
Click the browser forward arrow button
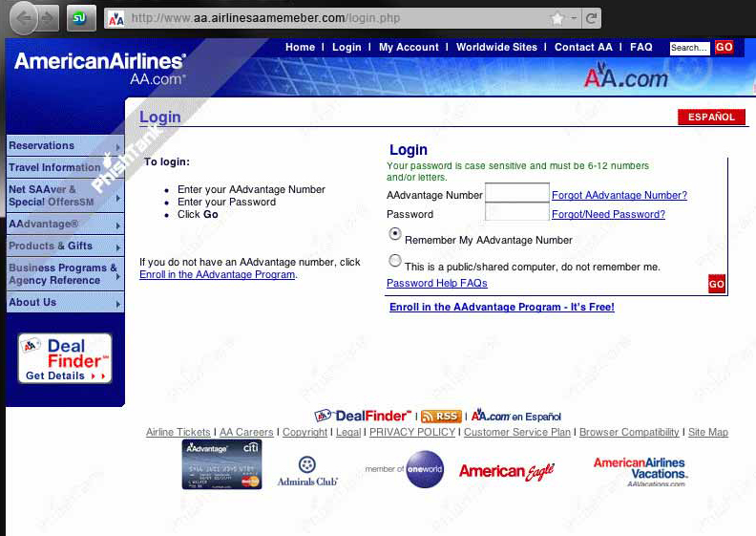[49, 18]
